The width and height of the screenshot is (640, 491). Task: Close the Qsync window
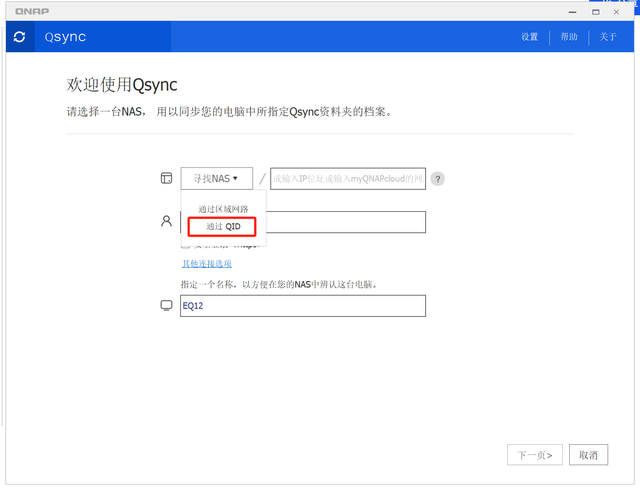[x=616, y=12]
